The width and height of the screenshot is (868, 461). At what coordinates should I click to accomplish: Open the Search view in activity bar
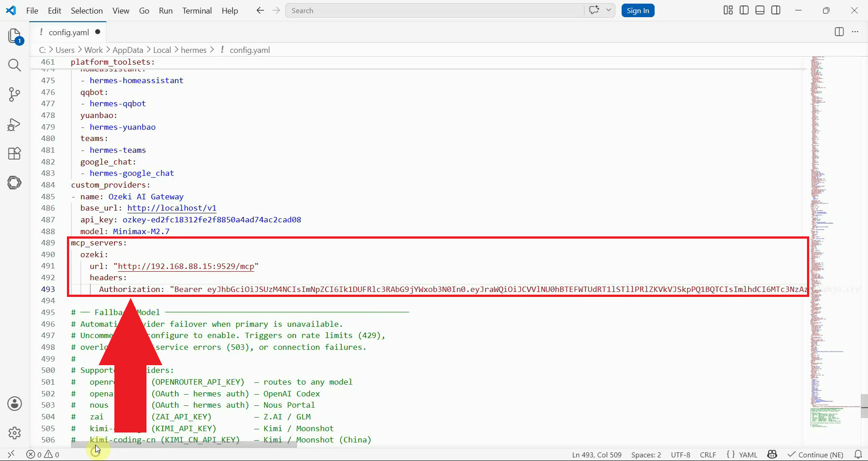pos(14,65)
